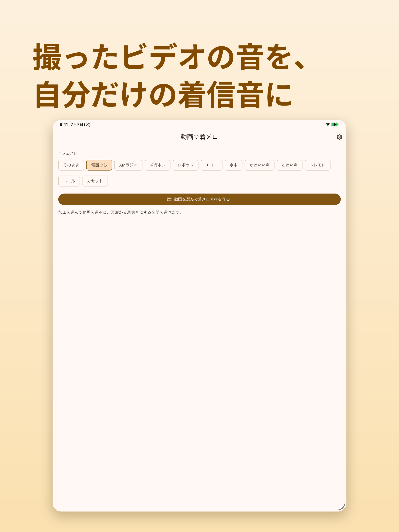Choose the ホール effect
The height and width of the screenshot is (532, 399).
[x=69, y=181]
